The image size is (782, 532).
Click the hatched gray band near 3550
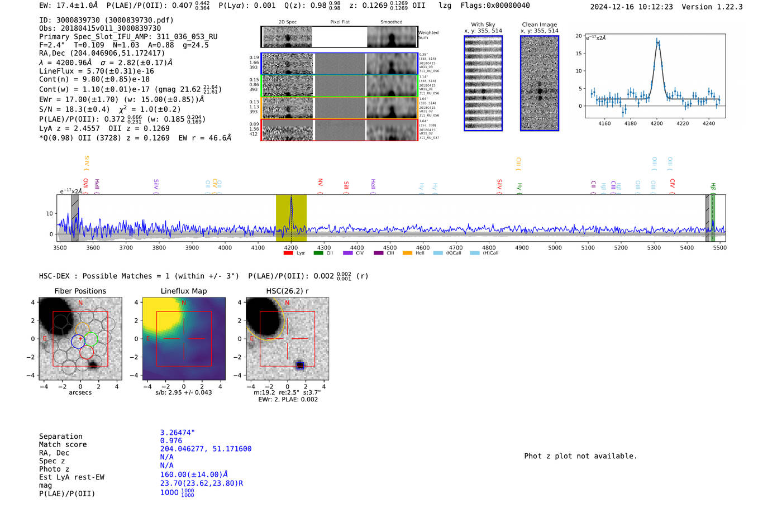75,218
